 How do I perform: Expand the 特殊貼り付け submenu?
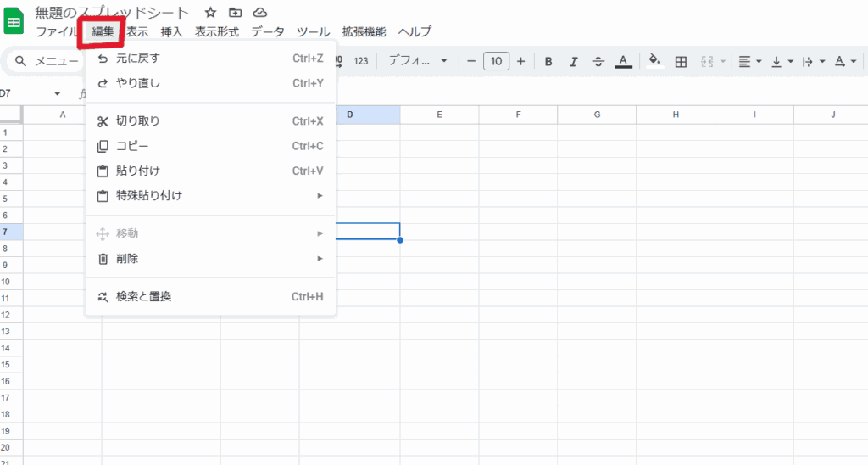(x=211, y=196)
